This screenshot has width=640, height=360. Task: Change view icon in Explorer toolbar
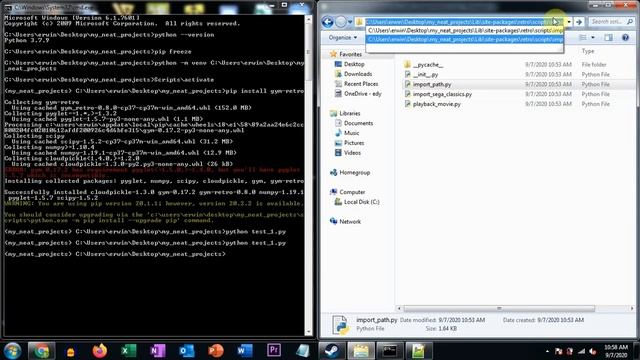pyautogui.click(x=583, y=38)
